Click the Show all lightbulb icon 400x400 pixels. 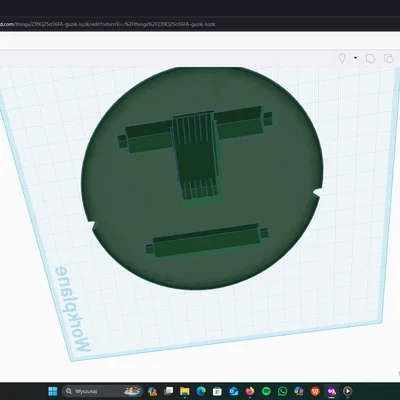pyautogui.click(x=342, y=58)
